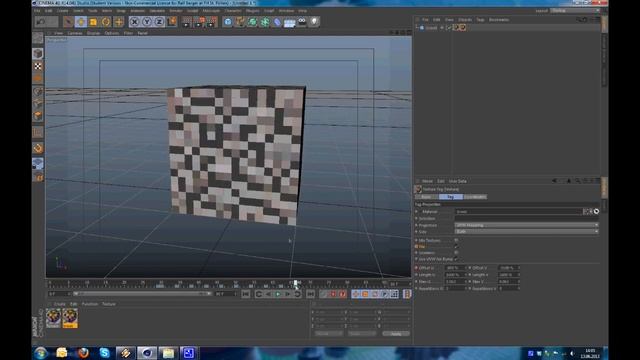This screenshot has width=640, height=360.
Task: Go to end of animation
Action: click(311, 294)
